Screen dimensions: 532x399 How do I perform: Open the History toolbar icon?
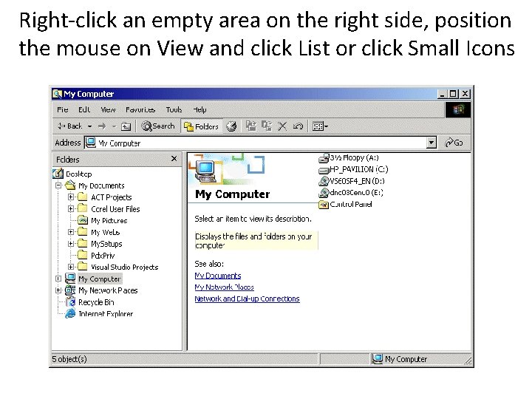(231, 126)
